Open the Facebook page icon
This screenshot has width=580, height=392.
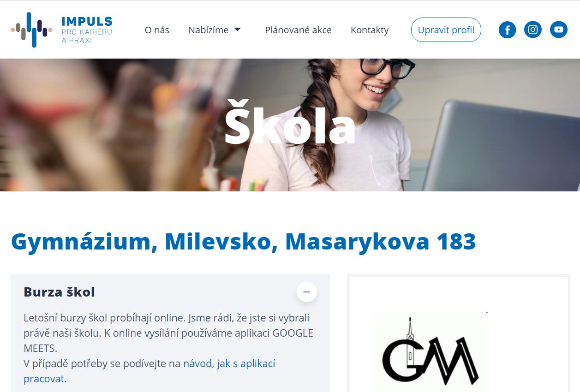click(507, 30)
